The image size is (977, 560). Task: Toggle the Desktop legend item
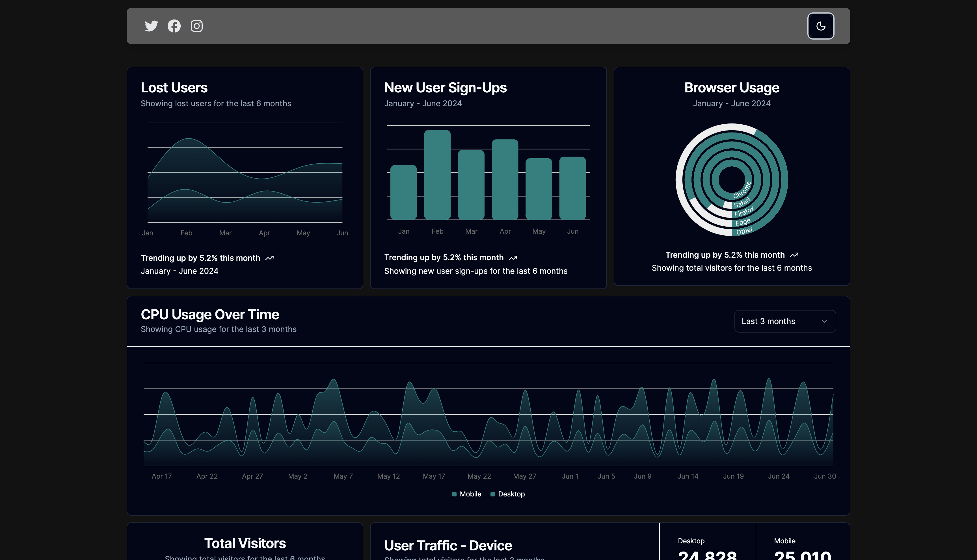click(511, 494)
